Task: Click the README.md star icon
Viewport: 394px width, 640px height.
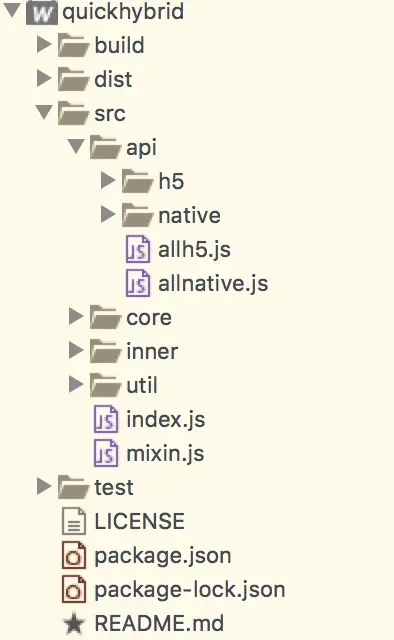Action: coord(74,623)
